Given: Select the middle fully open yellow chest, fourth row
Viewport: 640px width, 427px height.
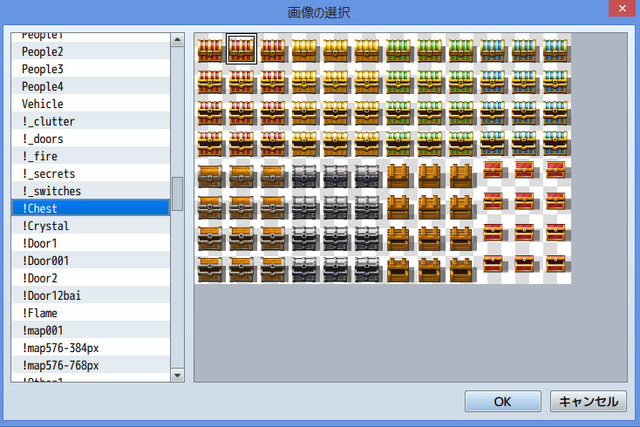Looking at the screenshot, I should (x=336, y=144).
